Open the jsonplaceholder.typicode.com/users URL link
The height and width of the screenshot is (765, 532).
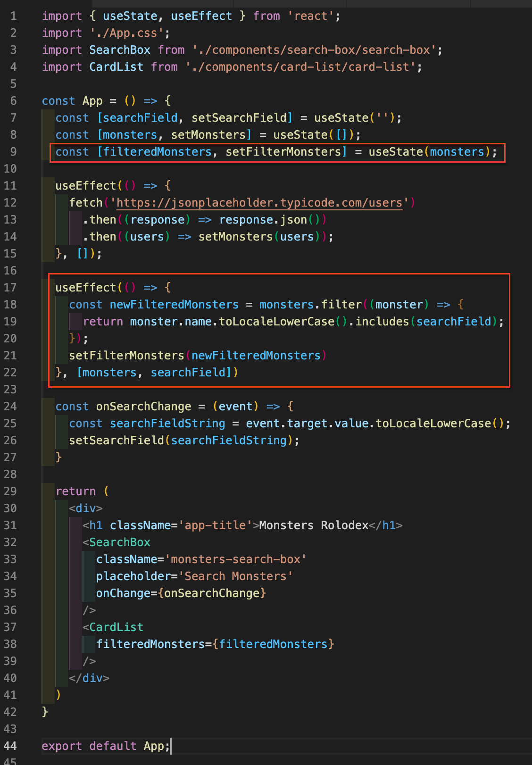259,203
